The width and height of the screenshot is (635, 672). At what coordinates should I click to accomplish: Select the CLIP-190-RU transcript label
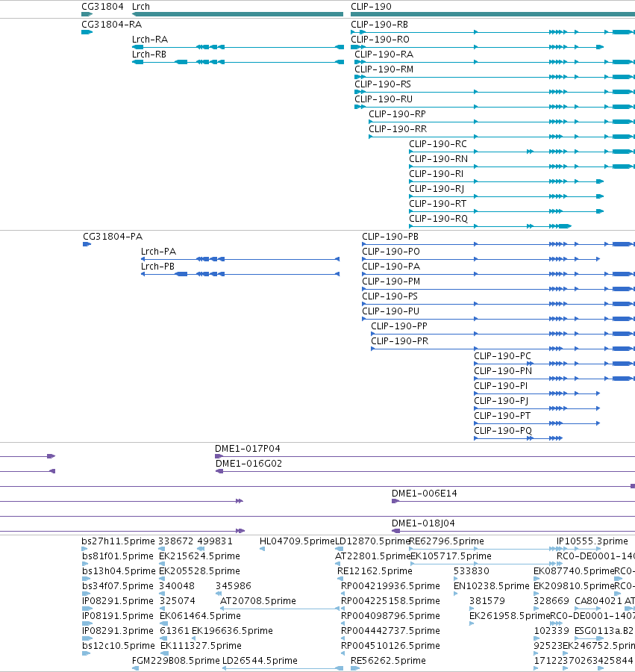[384, 99]
